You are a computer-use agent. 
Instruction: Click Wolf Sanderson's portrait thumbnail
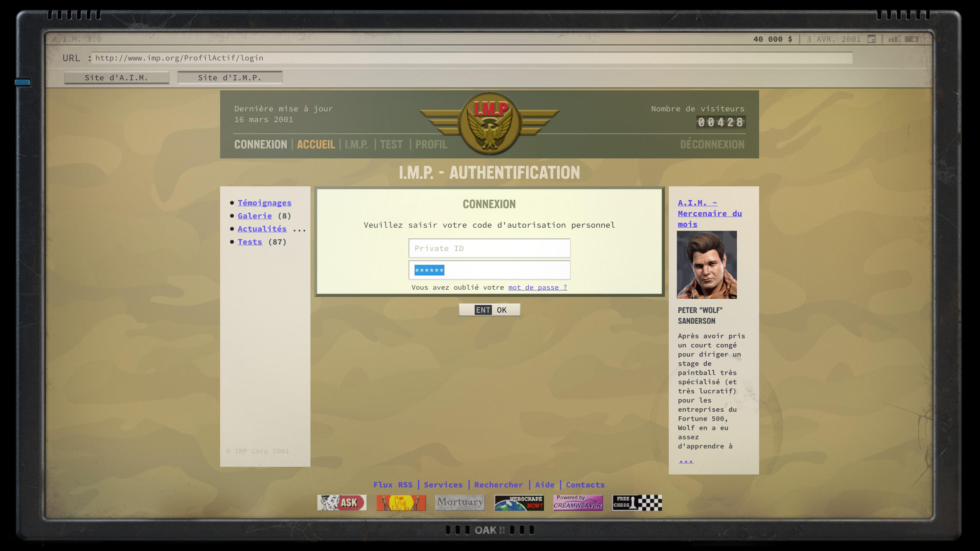(x=707, y=265)
